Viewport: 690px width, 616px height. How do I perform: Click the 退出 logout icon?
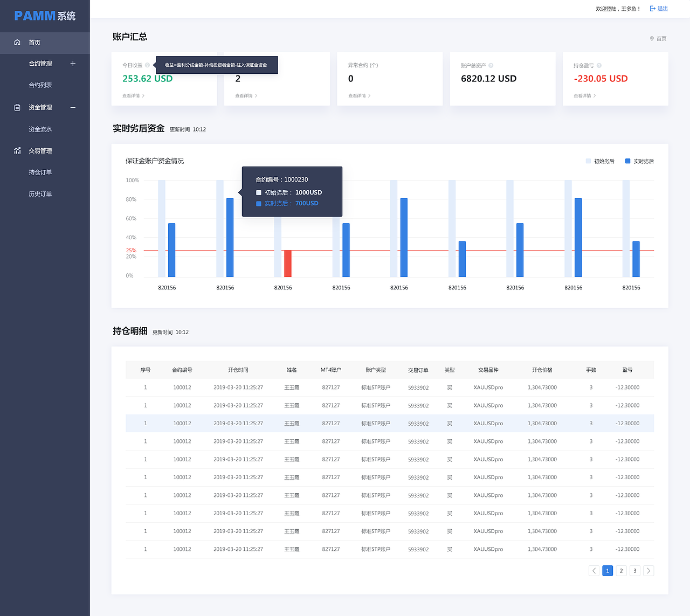[x=653, y=9]
